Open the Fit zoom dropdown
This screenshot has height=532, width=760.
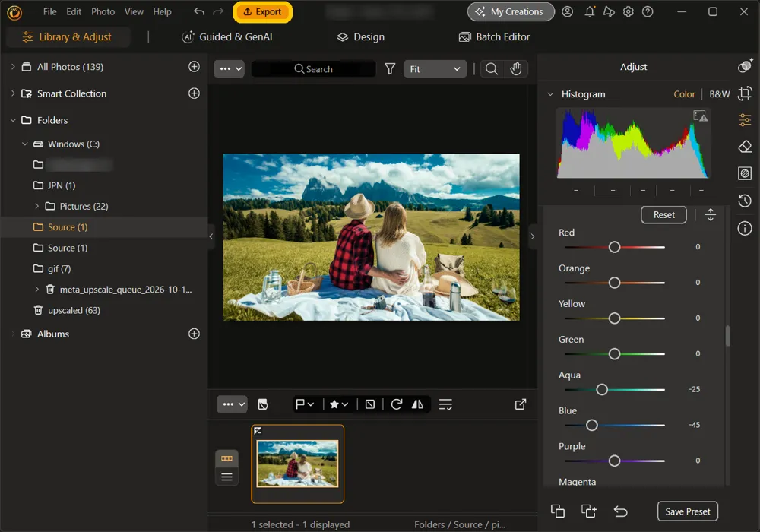pos(435,69)
